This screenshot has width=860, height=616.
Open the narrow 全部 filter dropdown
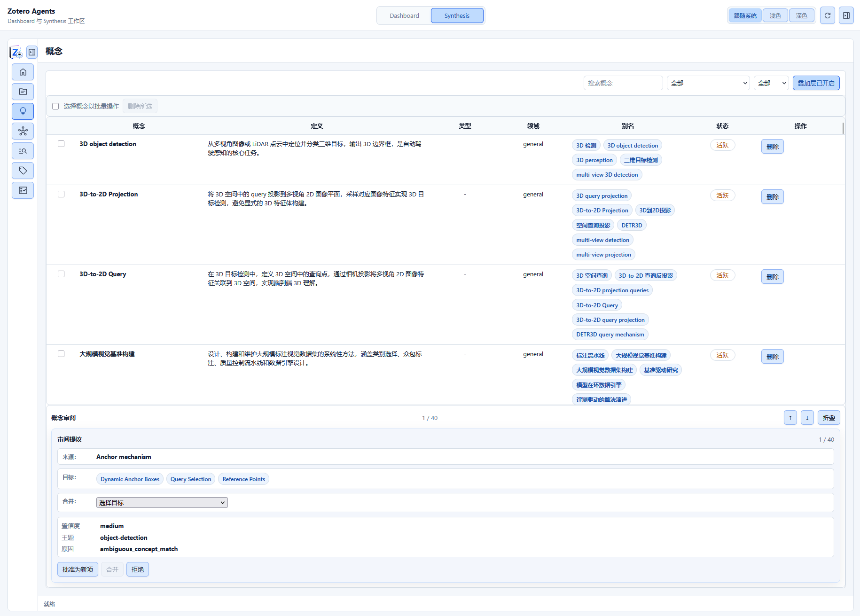click(x=771, y=83)
